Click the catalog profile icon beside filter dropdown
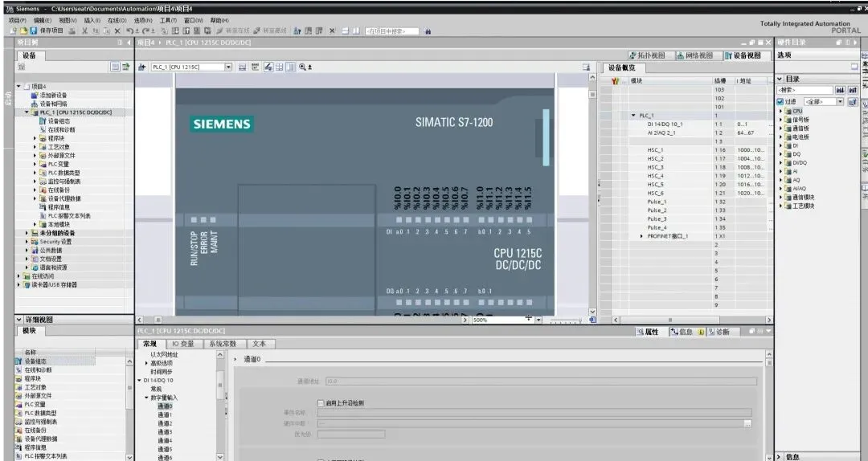This screenshot has width=868, height=461. pyautogui.click(x=853, y=102)
